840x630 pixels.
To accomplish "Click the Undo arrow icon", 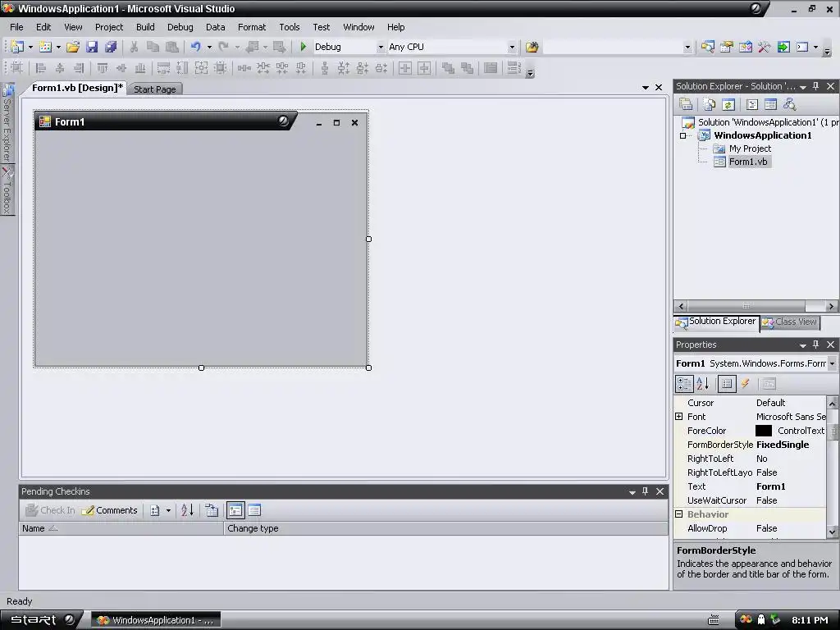I will (195, 47).
